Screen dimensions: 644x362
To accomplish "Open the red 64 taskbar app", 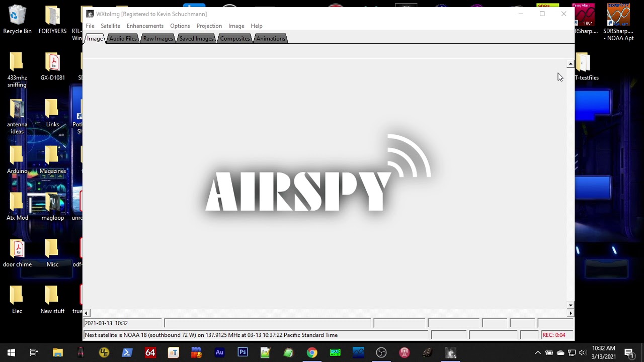I will point(150,352).
